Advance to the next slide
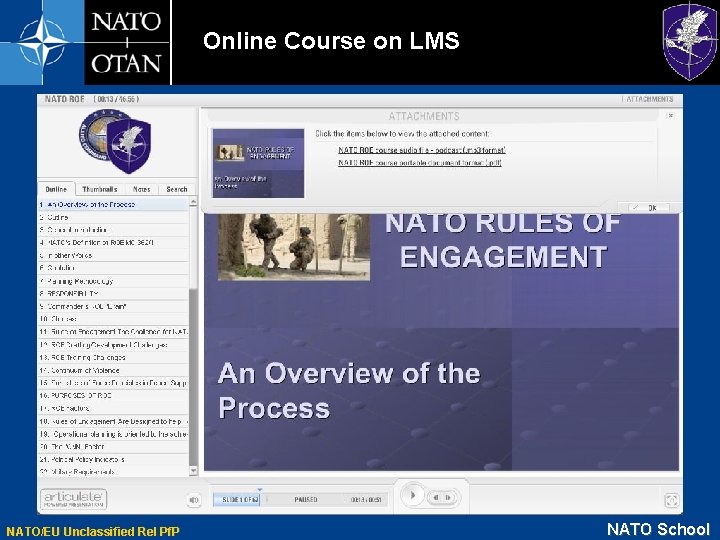This screenshot has height=540, width=720. [449, 497]
